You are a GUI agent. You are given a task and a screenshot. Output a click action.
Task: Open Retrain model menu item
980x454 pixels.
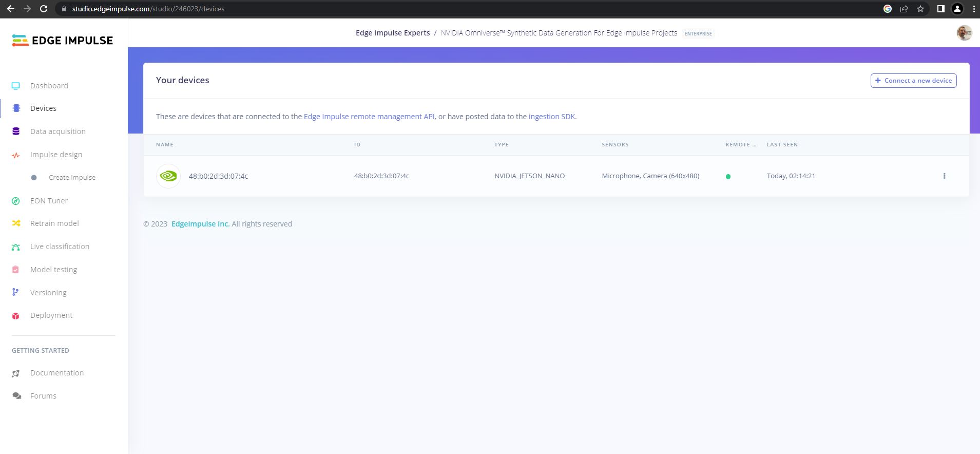tap(54, 223)
